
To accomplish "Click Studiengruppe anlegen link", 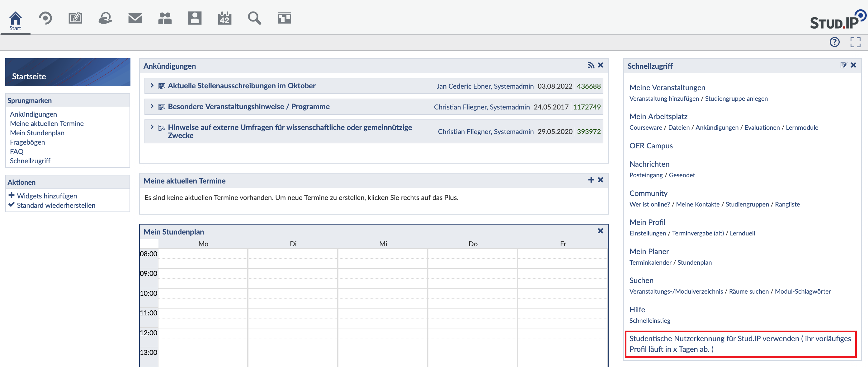I will (x=736, y=99).
